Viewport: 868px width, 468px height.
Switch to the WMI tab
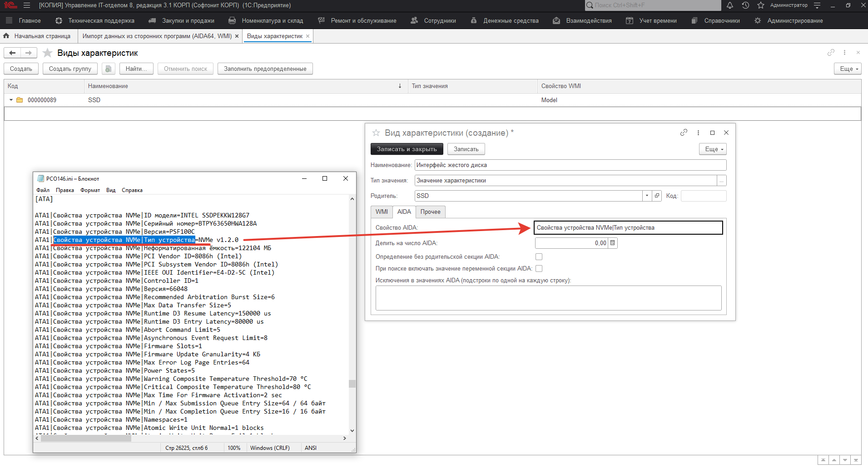[x=382, y=212]
